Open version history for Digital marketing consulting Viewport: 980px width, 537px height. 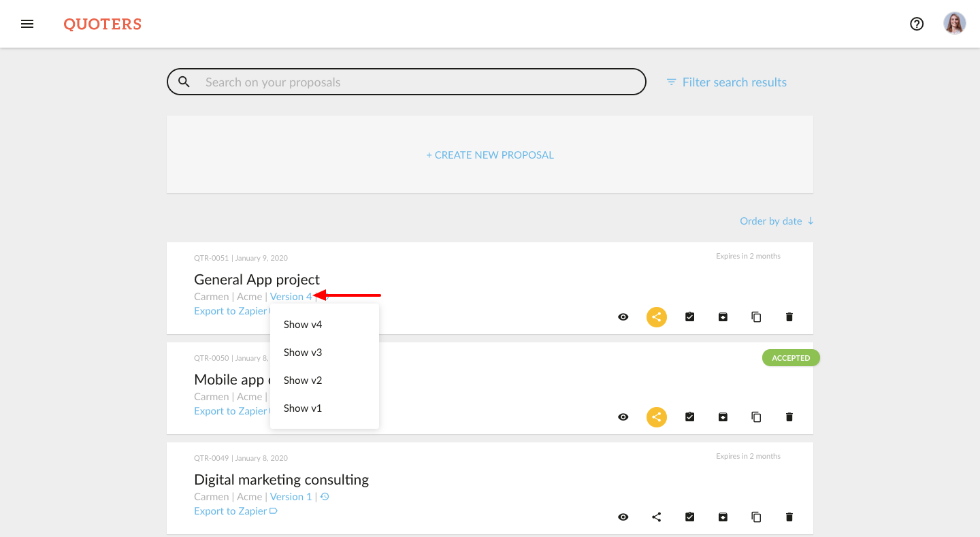[x=325, y=496]
